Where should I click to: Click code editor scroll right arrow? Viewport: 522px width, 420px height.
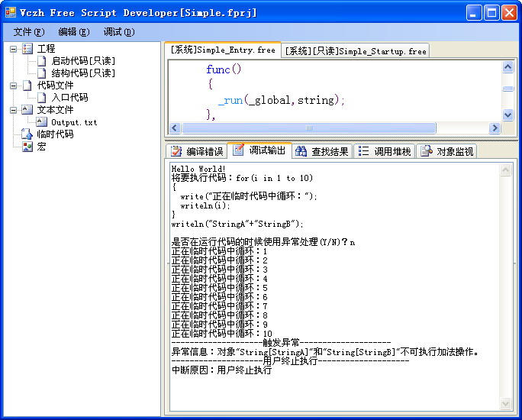[x=495, y=128]
